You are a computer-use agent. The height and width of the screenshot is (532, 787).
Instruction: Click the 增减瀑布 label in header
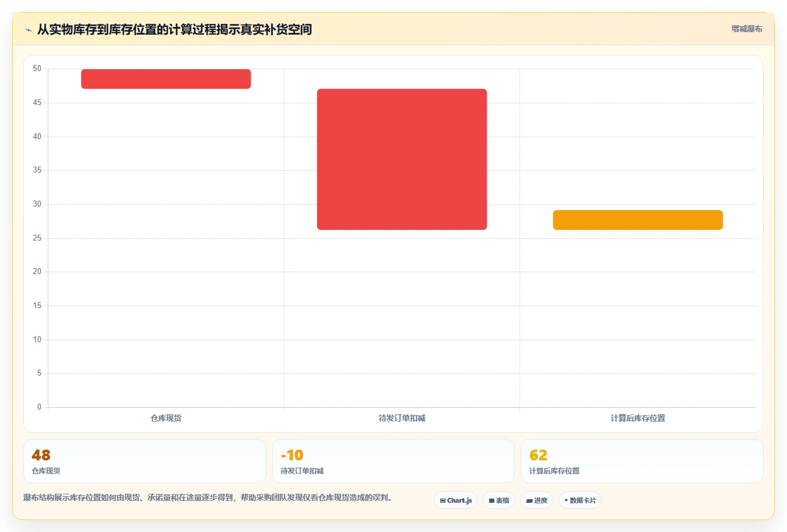pos(746,29)
